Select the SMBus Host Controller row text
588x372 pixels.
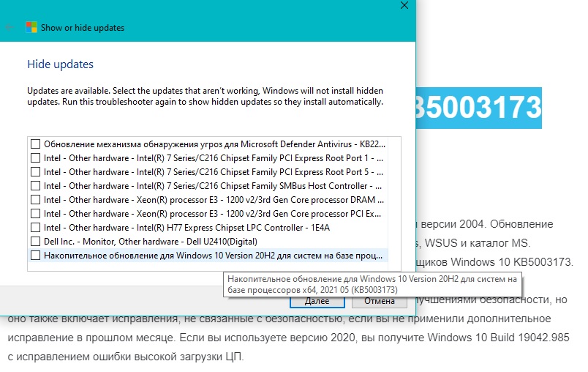[x=213, y=186]
